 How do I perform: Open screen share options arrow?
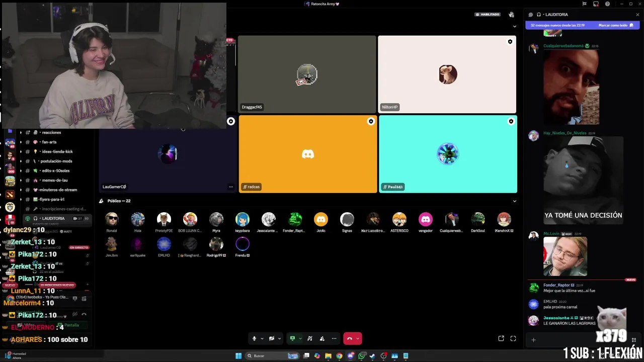pos(300,338)
